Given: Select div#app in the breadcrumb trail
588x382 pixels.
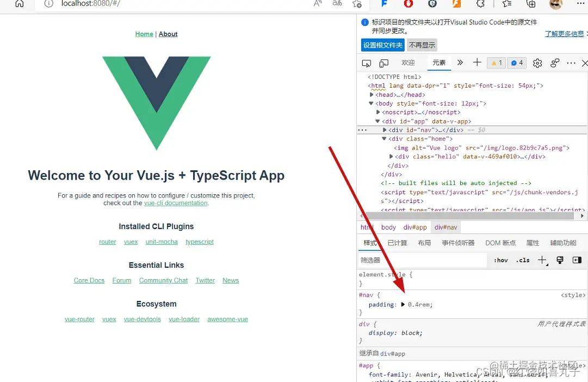Looking at the screenshot, I should pyautogui.click(x=415, y=227).
